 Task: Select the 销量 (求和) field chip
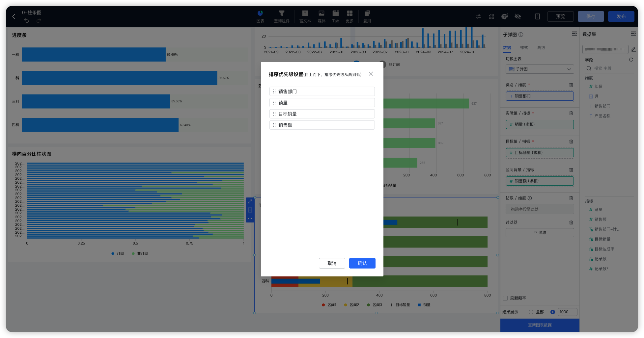click(x=540, y=124)
